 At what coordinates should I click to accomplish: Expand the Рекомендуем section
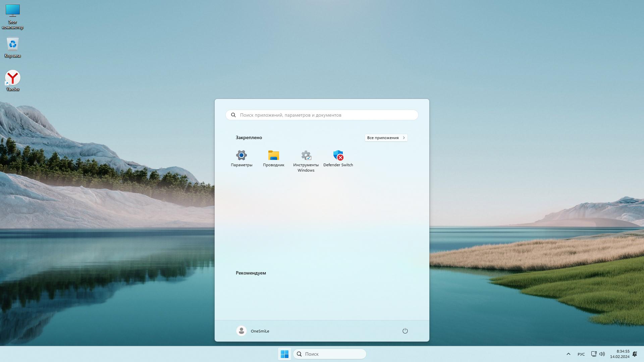click(x=251, y=273)
